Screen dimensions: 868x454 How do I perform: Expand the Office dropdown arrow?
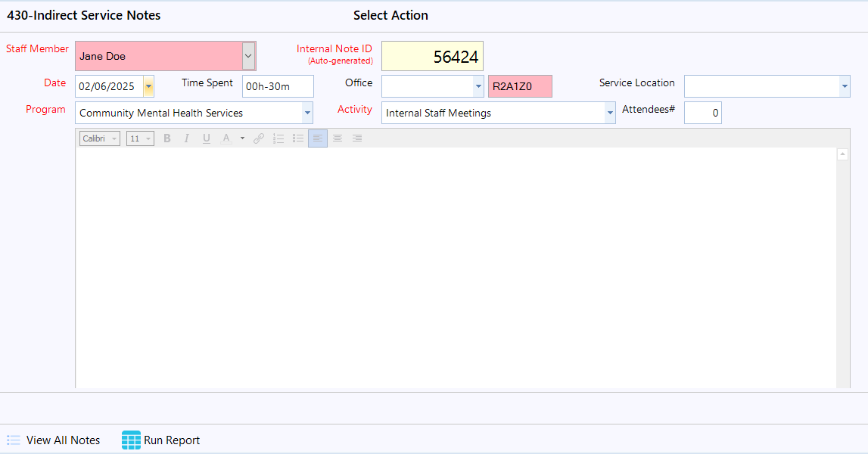coord(478,86)
